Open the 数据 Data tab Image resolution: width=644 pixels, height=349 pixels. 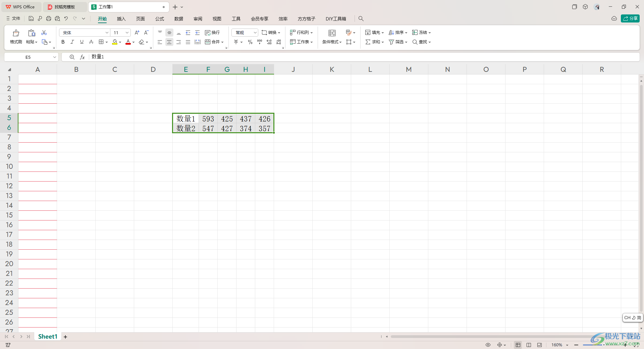tap(179, 19)
